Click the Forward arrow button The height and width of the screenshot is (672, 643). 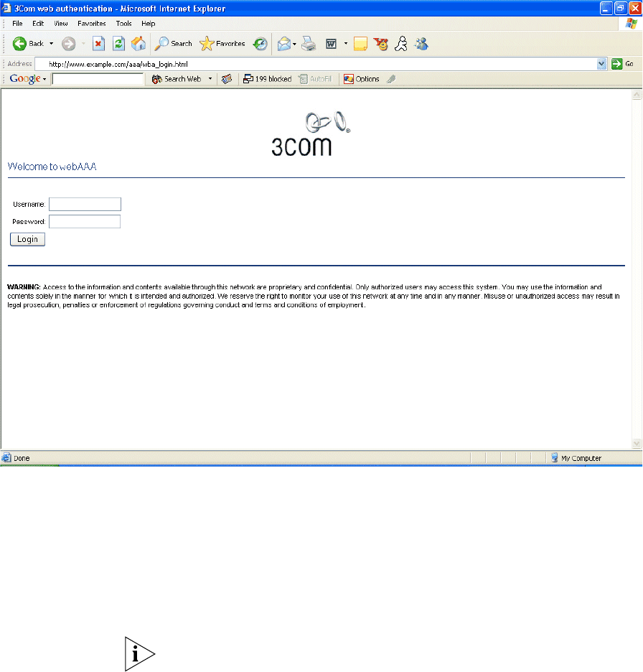(69, 43)
